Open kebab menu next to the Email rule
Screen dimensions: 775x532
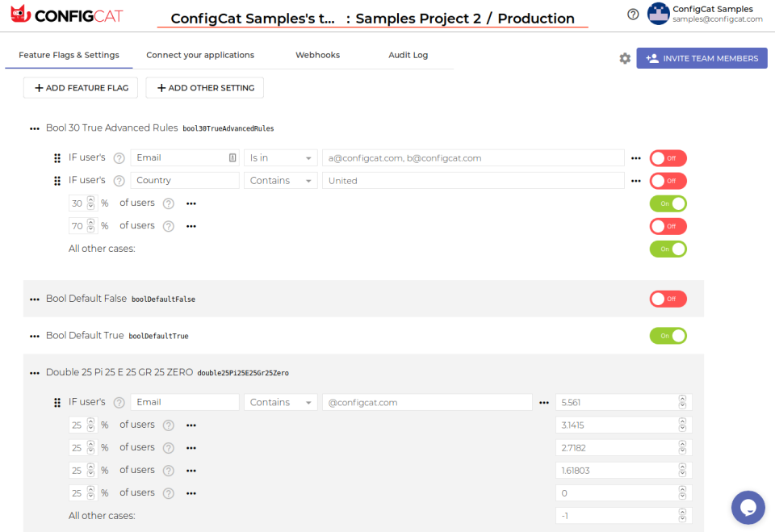click(x=636, y=157)
